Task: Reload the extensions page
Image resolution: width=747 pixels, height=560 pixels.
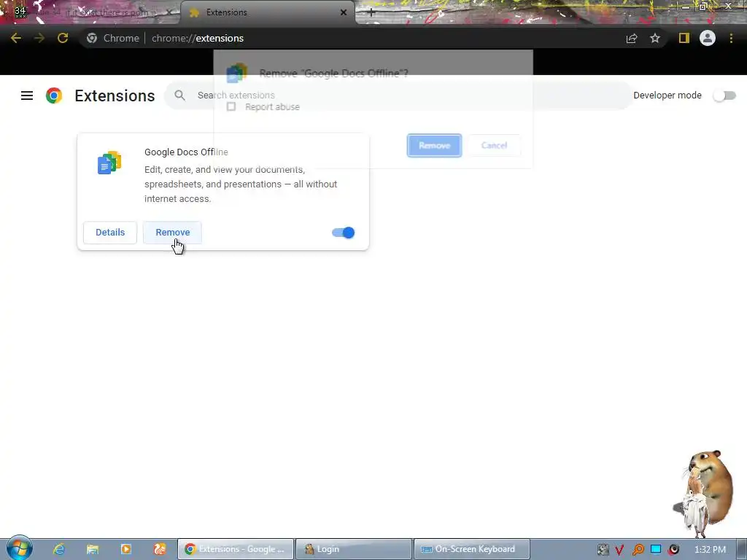Action: [x=63, y=38]
